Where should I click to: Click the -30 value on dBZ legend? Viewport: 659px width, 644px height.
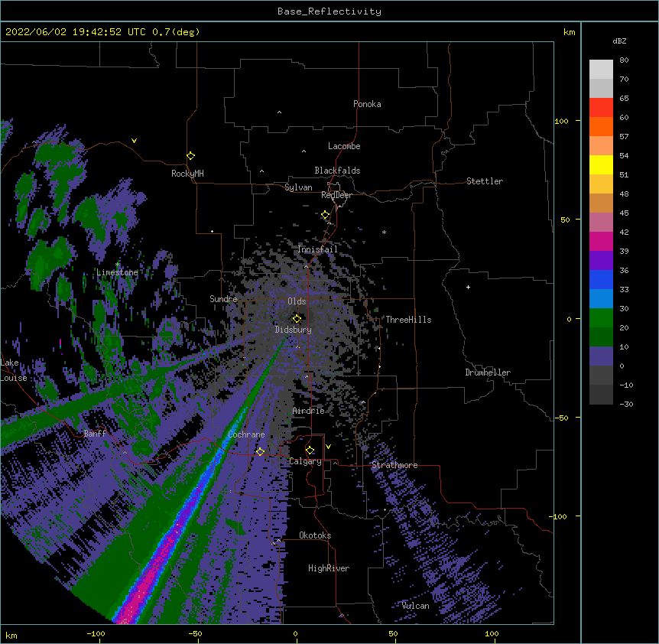click(626, 405)
